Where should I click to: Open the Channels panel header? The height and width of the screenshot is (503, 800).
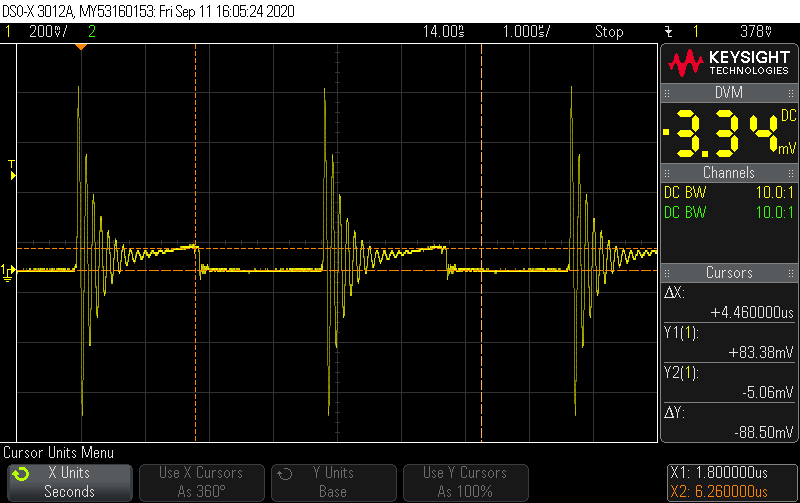(729, 172)
